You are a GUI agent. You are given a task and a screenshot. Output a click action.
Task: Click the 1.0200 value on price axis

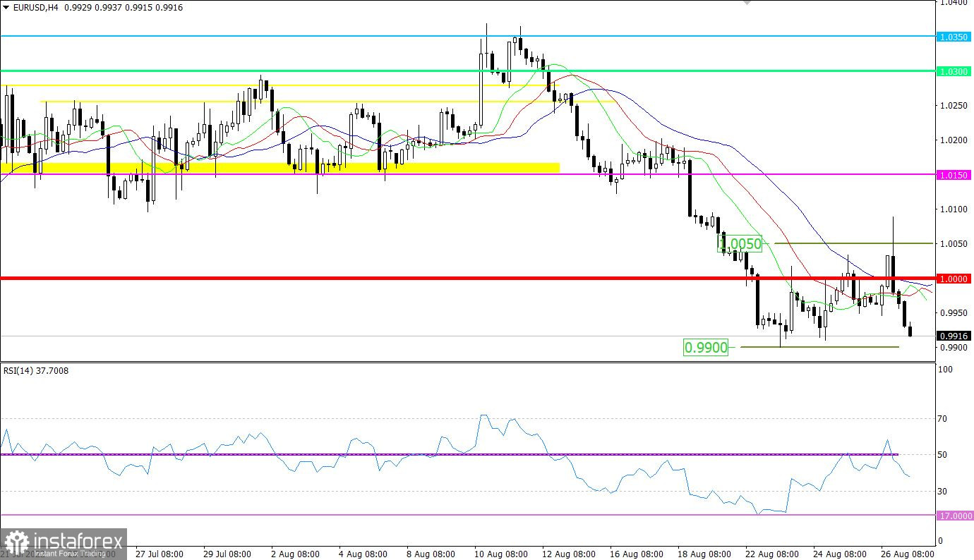(x=954, y=140)
